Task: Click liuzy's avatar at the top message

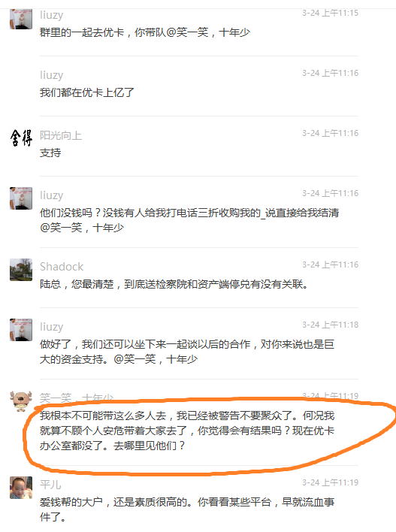Action: click(x=21, y=19)
